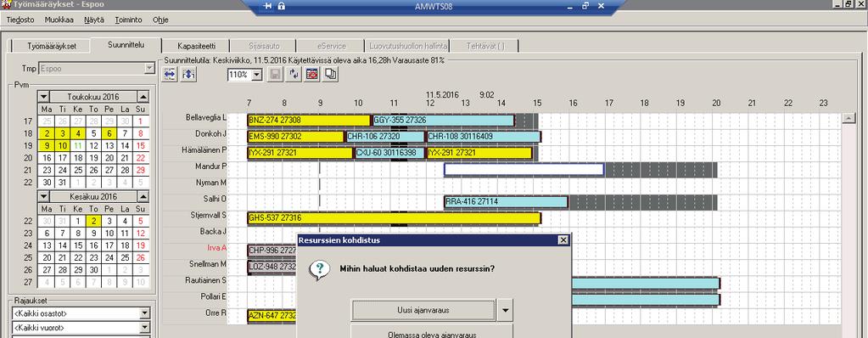868x338 pixels.
Task: Click the red calendar toolbar icon
Action: [312, 74]
